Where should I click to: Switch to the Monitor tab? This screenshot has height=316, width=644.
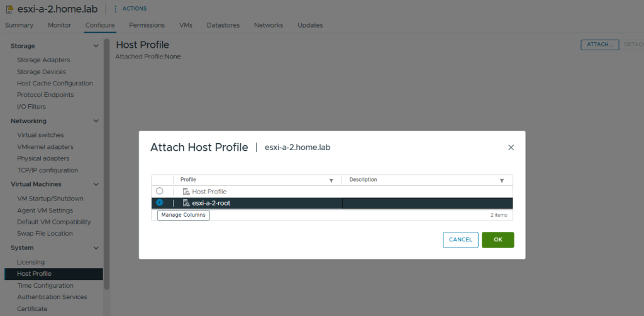pos(59,25)
